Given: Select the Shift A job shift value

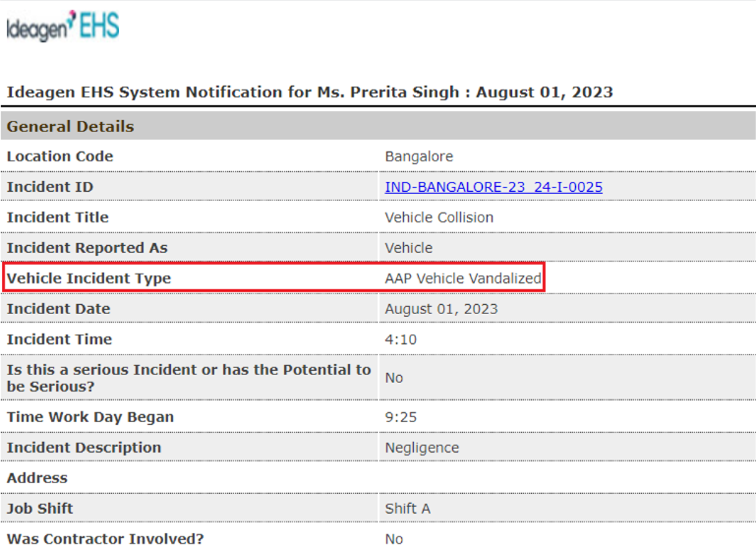Looking at the screenshot, I should coord(407,509).
